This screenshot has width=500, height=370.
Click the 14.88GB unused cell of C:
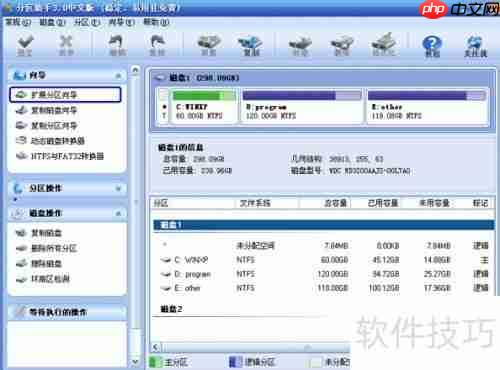point(437,260)
